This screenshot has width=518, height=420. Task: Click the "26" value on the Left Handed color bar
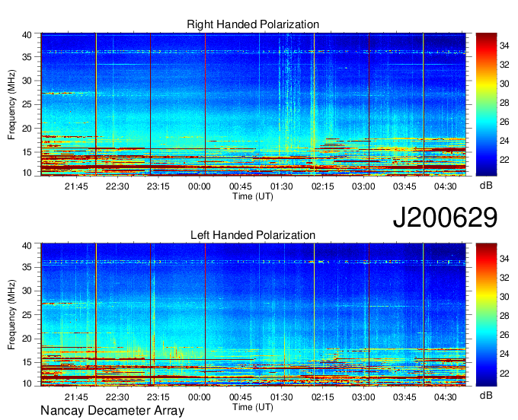point(504,335)
